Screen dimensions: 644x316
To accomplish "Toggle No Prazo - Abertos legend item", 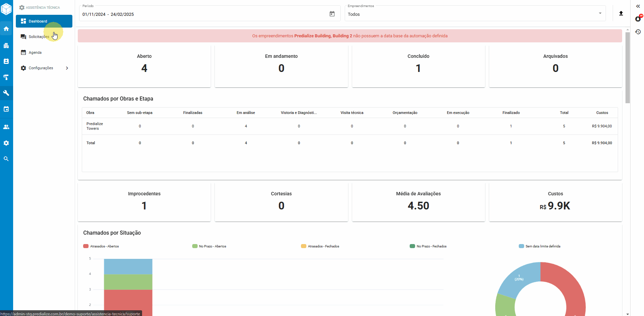I will tap(209, 246).
